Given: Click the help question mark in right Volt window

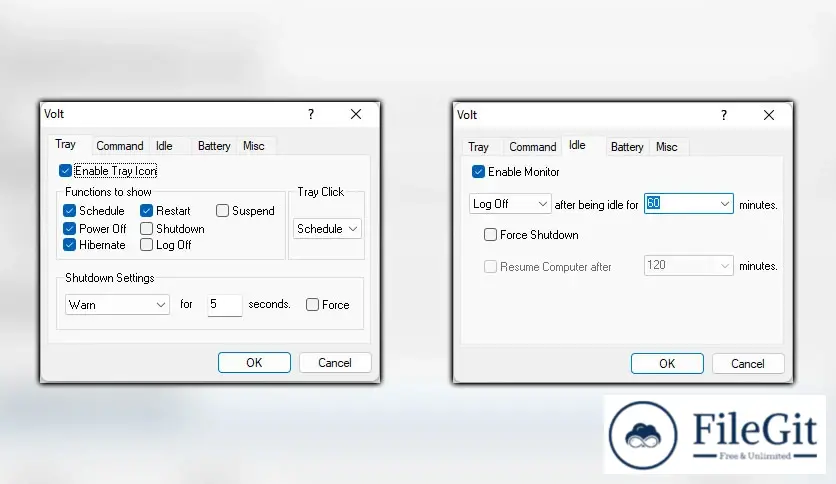Looking at the screenshot, I should tap(724, 115).
